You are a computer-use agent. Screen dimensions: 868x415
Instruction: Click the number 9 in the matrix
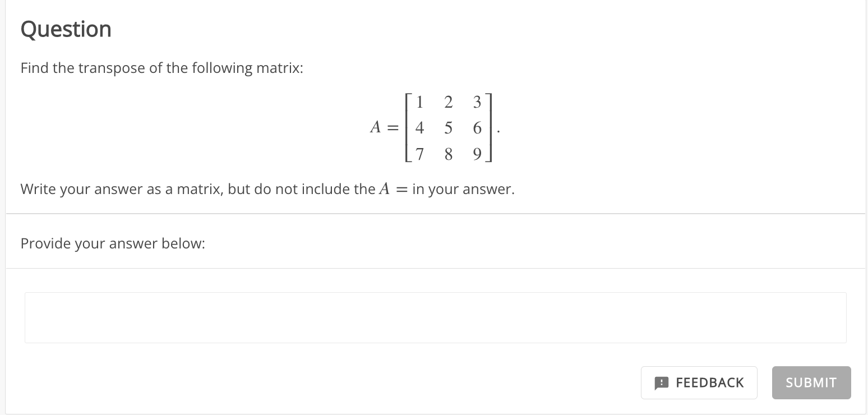(x=477, y=154)
